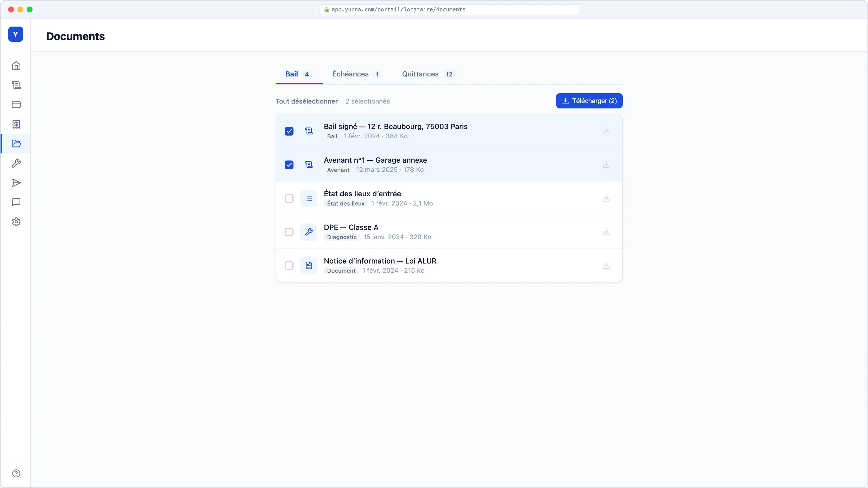Open the settings gear sidebar icon
The height and width of the screenshot is (488, 868).
pos(16,221)
